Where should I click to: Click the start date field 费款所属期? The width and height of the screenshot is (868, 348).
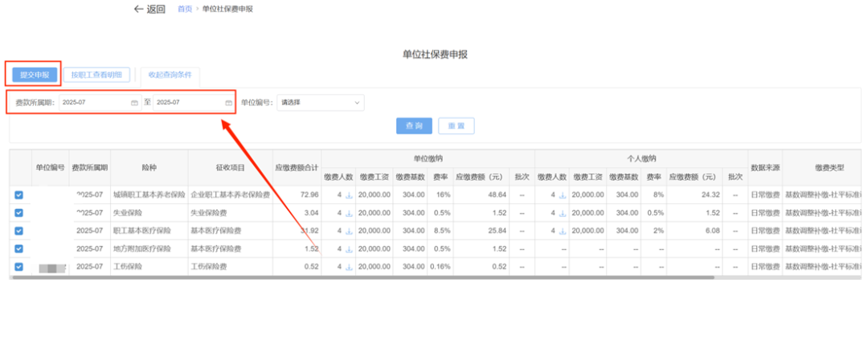click(x=95, y=103)
